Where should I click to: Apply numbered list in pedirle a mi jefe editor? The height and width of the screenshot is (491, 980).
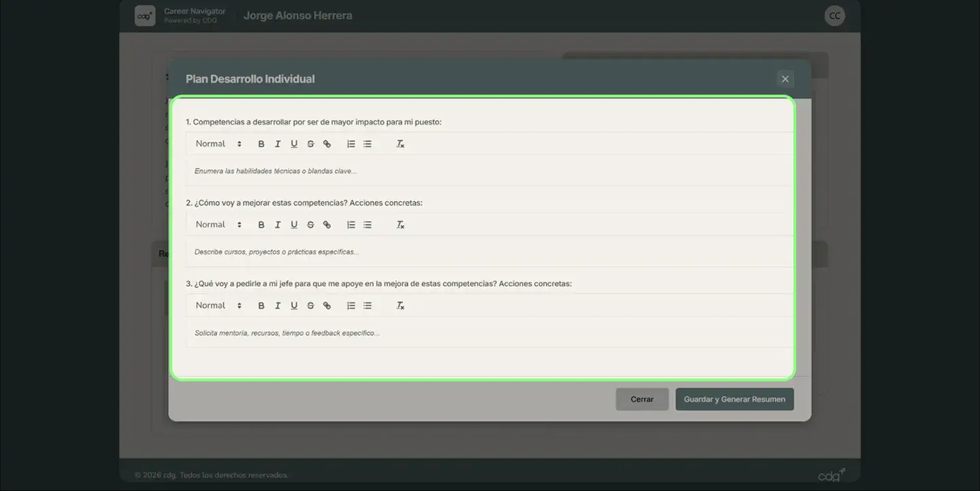(351, 306)
